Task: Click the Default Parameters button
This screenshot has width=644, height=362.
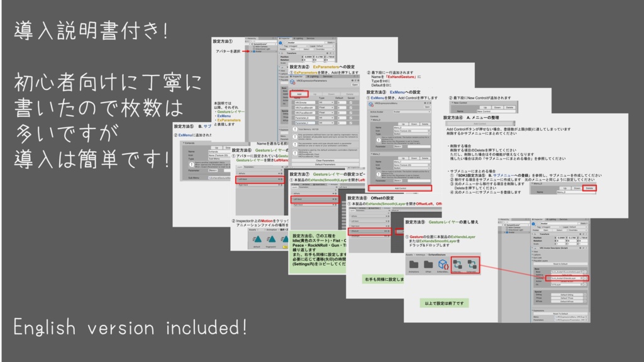Action: [x=325, y=164]
